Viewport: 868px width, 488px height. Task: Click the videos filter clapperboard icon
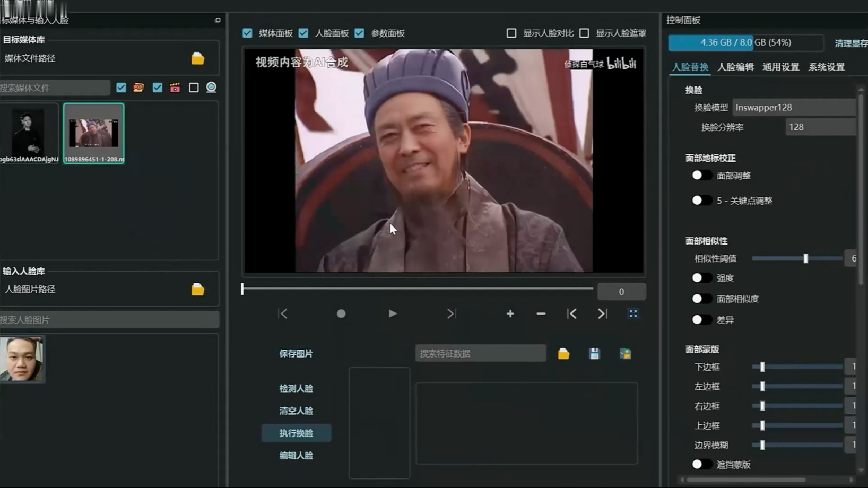175,88
